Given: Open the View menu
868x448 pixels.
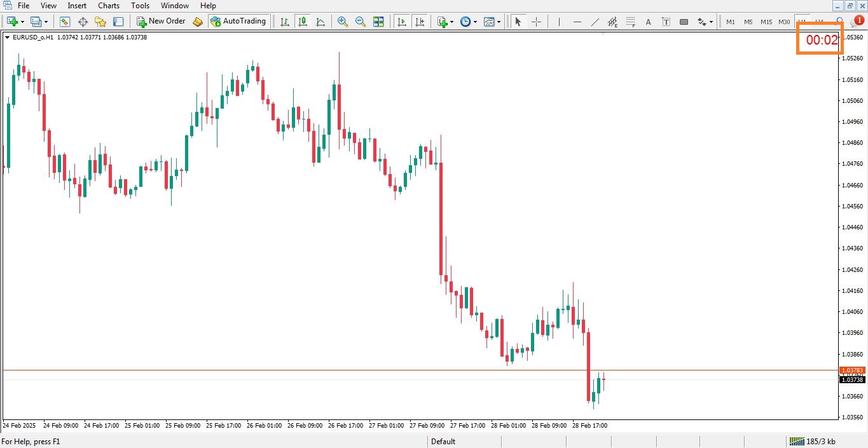Looking at the screenshot, I should pos(48,6).
